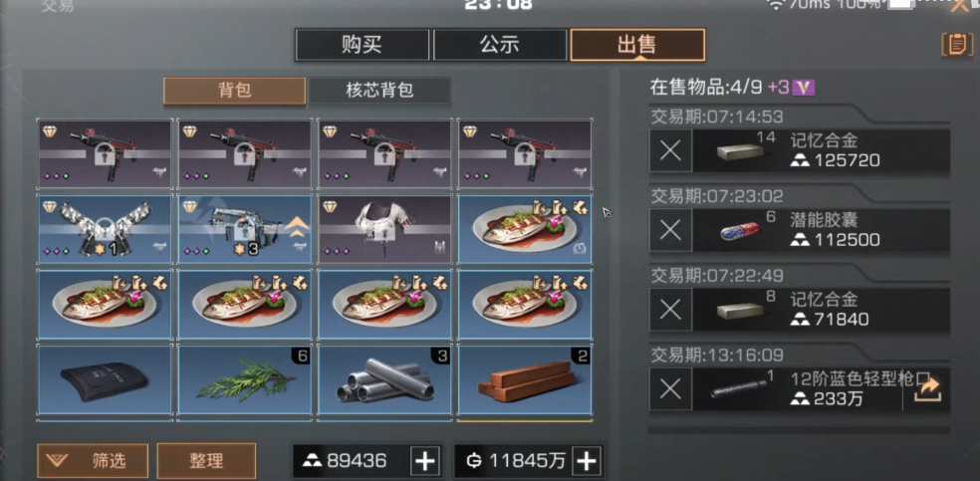Image resolution: width=980 pixels, height=481 pixels.
Task: Select the wood planks stack of 2
Action: click(x=525, y=379)
